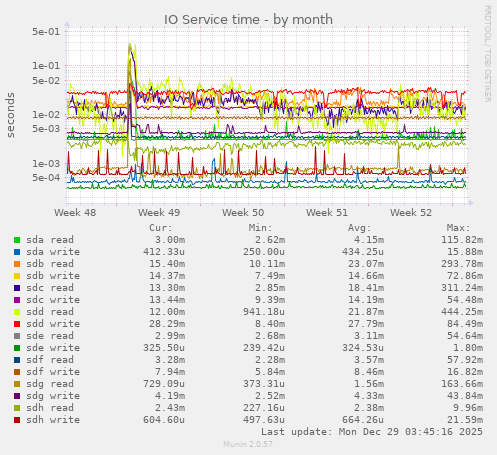
Task: Click the sdd read max value 444.25m
Action: [x=462, y=312]
